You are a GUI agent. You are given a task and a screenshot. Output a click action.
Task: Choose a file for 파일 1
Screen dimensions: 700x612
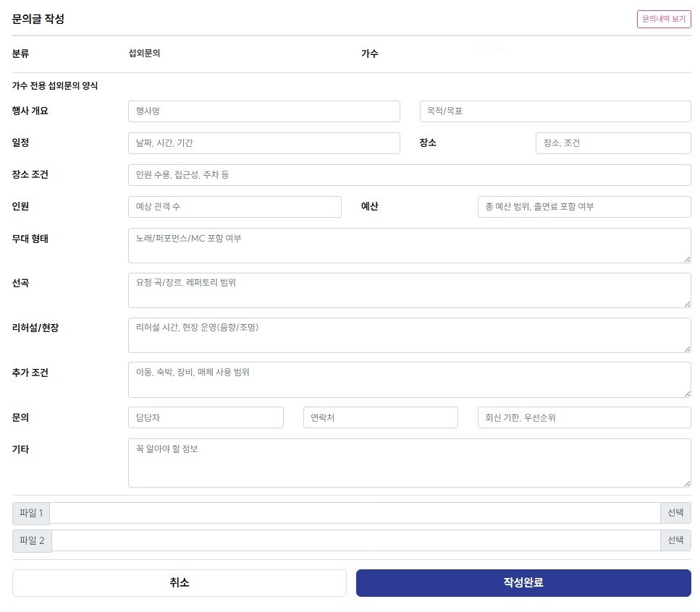coord(675,513)
